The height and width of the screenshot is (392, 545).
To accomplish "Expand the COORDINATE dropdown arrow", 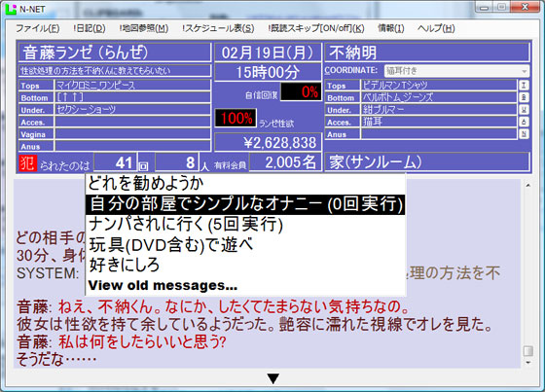I will click(x=525, y=71).
